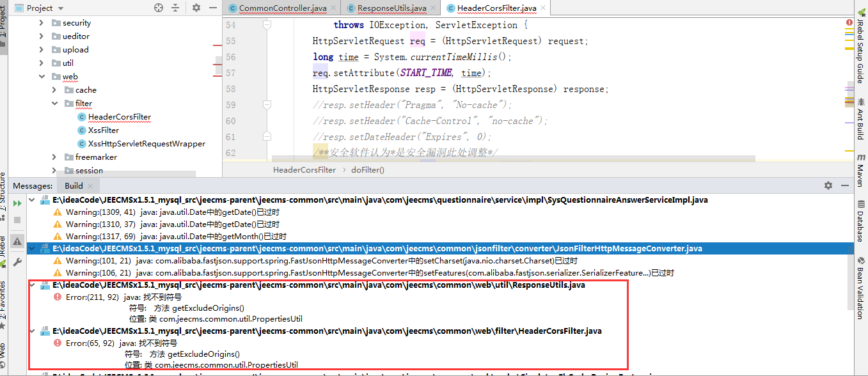Click the XssFilter class icon in project tree
868x376 pixels.
(x=82, y=130)
